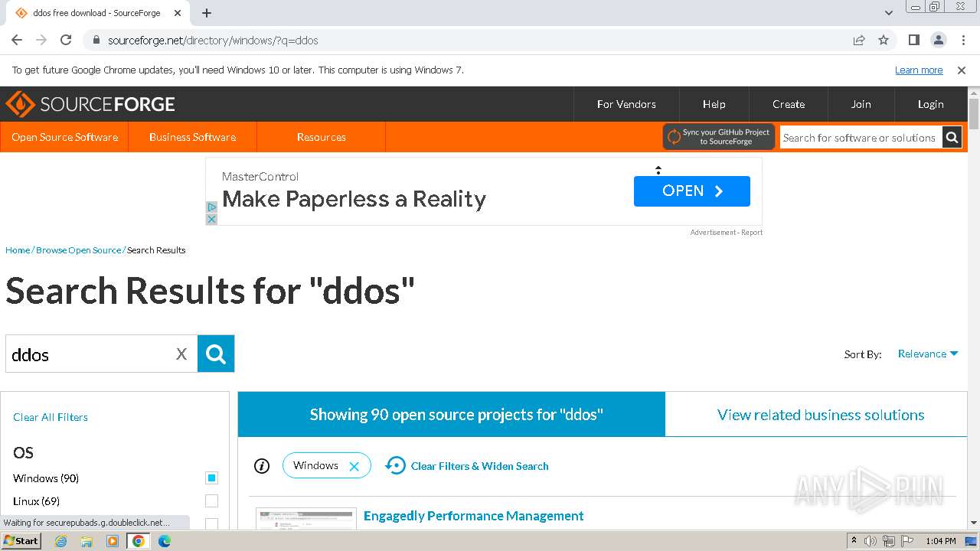Viewport: 980px width, 551px height.
Task: Click the 1:04 PM clock
Action: (941, 541)
